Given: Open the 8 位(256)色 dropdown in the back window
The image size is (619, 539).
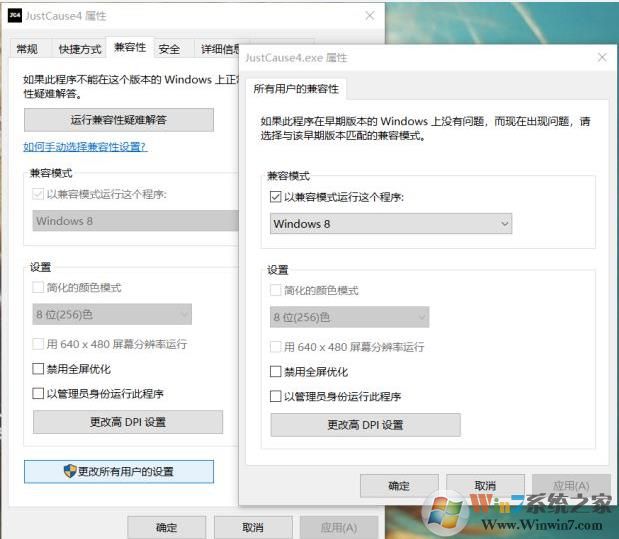Looking at the screenshot, I should pyautogui.click(x=112, y=315).
